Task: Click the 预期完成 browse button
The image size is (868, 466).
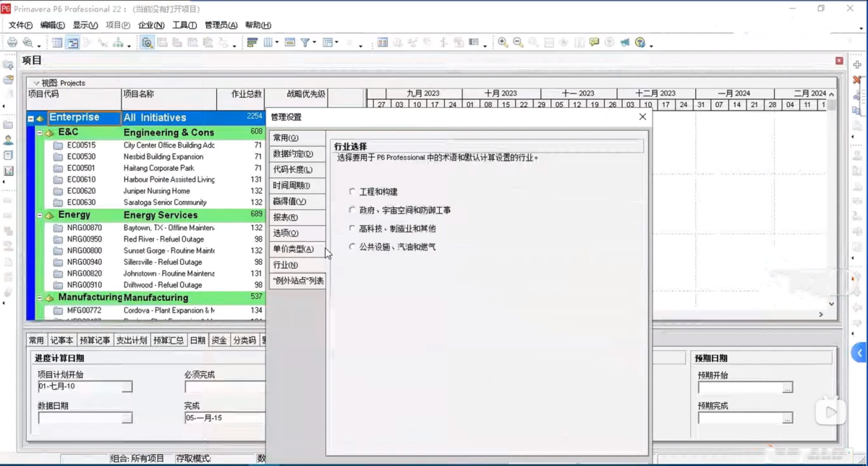Action: [788, 418]
